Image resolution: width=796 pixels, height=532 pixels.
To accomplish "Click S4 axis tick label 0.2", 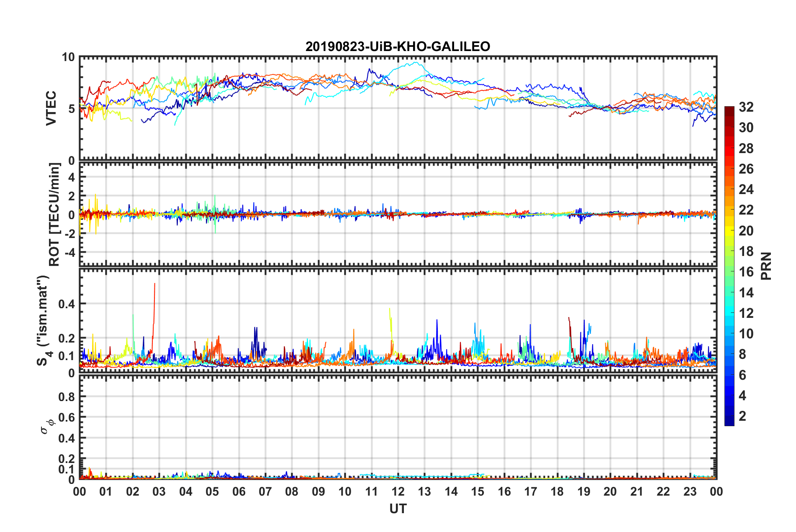I will coord(67,338).
